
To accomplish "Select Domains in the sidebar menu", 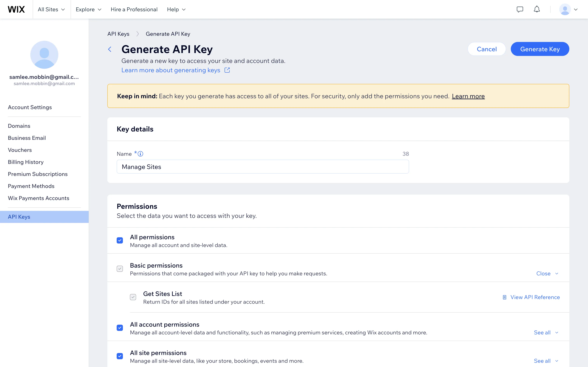I will 19,126.
